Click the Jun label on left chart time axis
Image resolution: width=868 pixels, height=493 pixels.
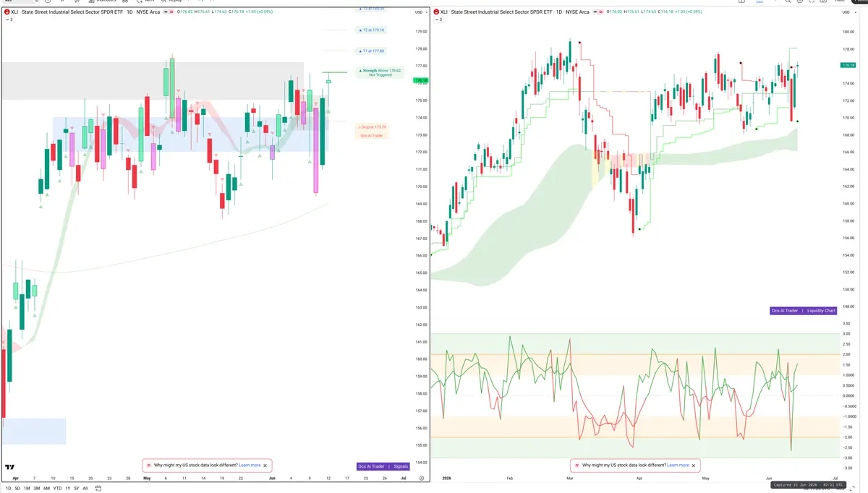(272, 479)
